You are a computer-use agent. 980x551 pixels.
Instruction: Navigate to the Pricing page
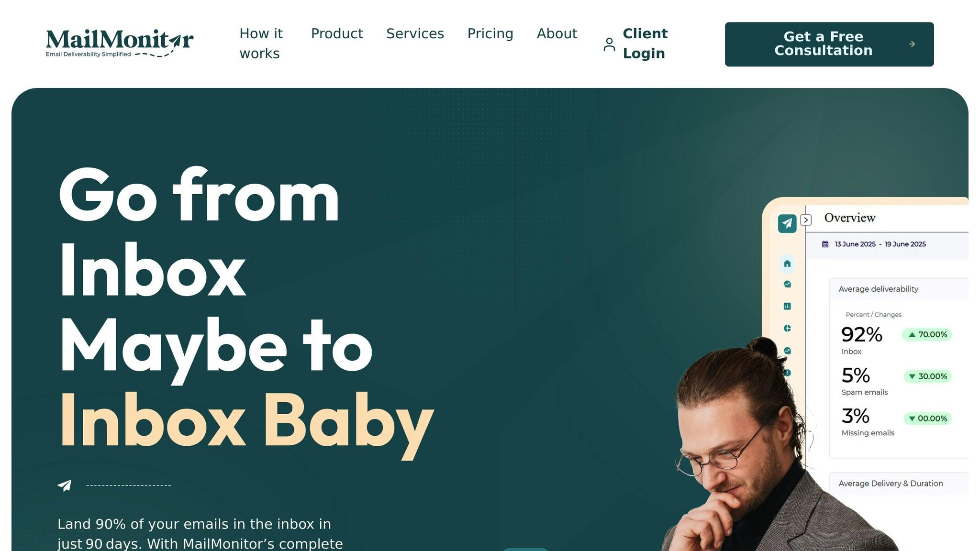coord(490,33)
